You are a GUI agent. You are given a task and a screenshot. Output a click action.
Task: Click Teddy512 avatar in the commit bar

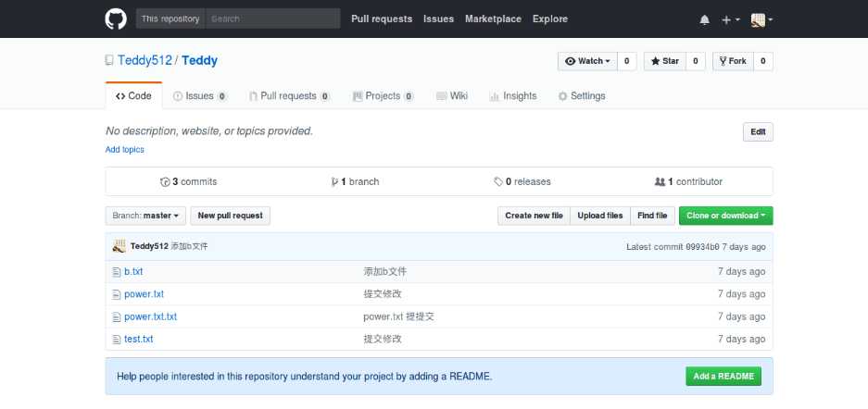(119, 246)
